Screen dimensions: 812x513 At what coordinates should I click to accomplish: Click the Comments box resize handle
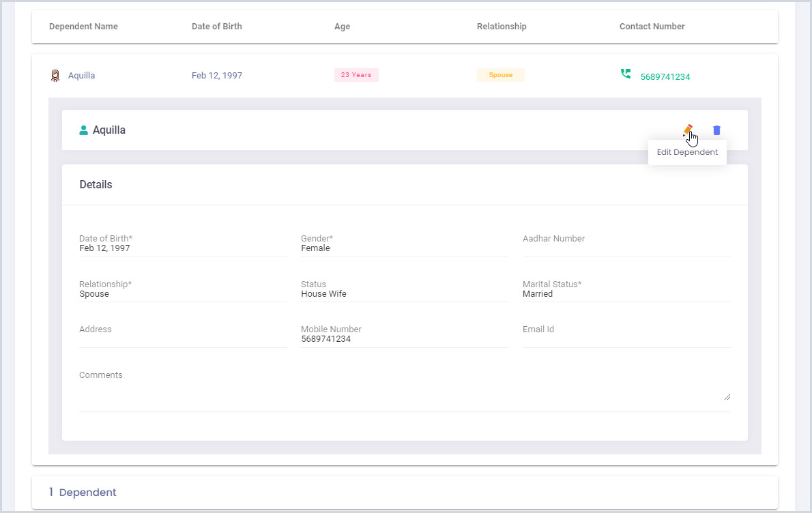[x=727, y=397]
